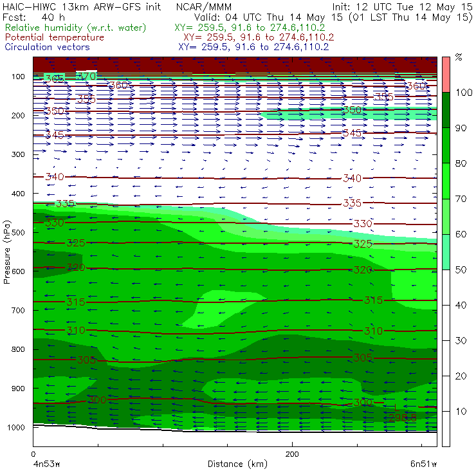Click the 'Distance (km)' axis title

tap(237, 464)
